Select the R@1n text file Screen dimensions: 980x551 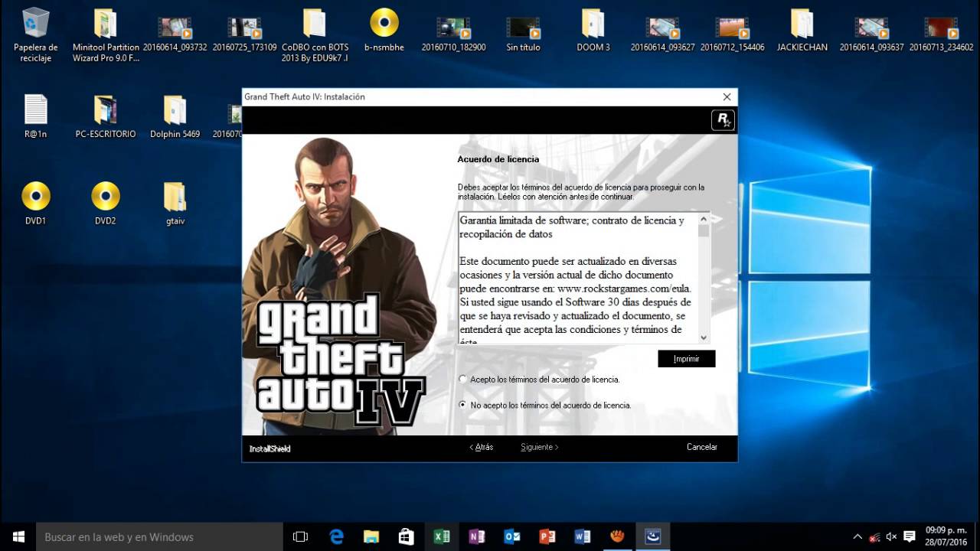(36, 116)
